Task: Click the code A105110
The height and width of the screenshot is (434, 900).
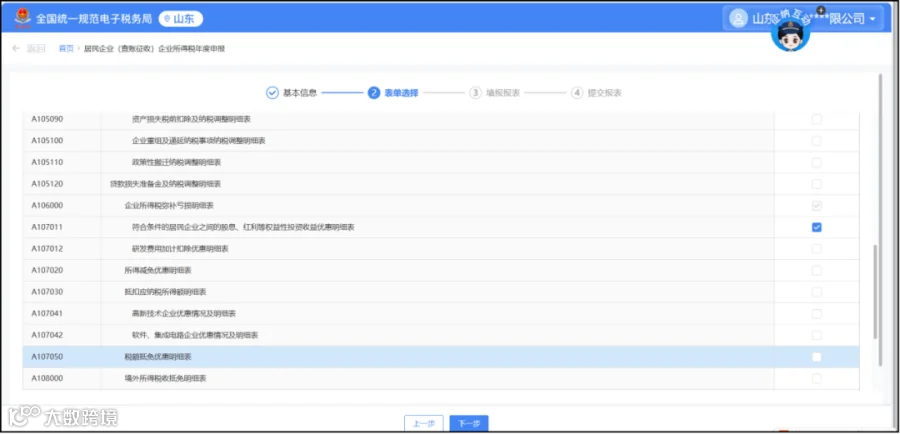Action: pyautogui.click(x=47, y=162)
